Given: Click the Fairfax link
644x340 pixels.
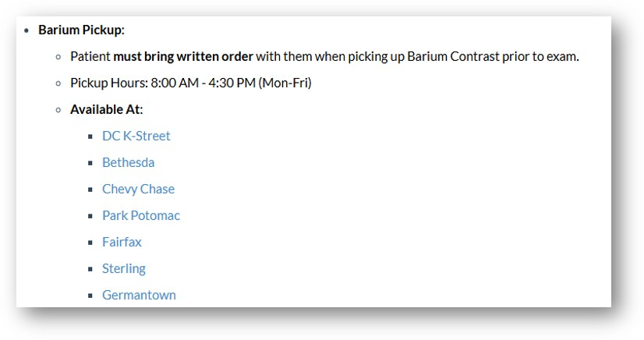Looking at the screenshot, I should [x=122, y=242].
